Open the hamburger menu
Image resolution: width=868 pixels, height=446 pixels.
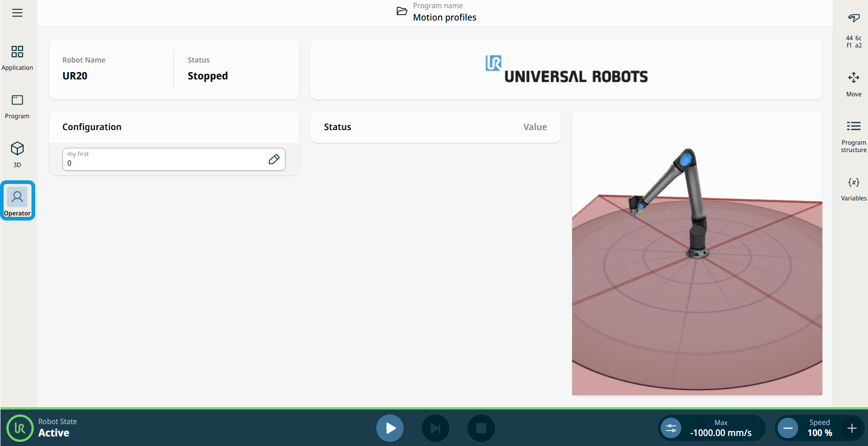(17, 13)
